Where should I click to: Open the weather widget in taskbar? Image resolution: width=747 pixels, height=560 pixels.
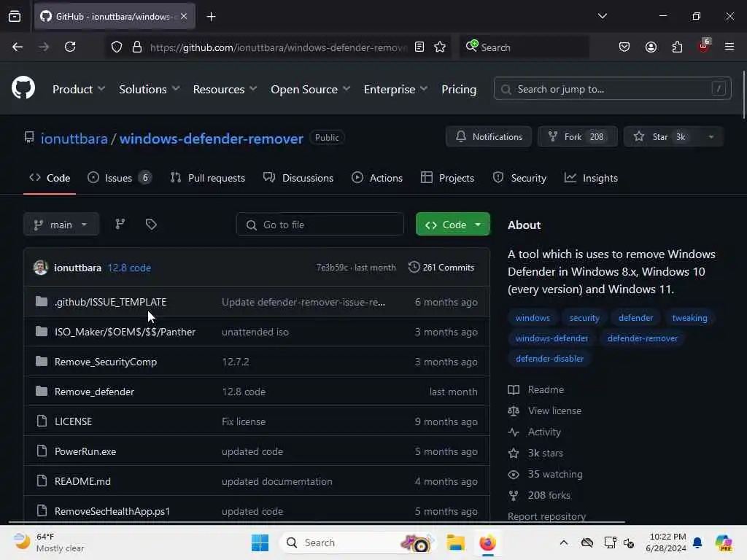click(49, 542)
